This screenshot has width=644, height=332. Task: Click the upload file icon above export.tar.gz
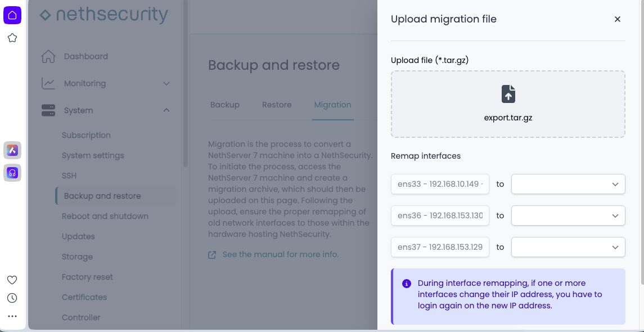coord(508,94)
